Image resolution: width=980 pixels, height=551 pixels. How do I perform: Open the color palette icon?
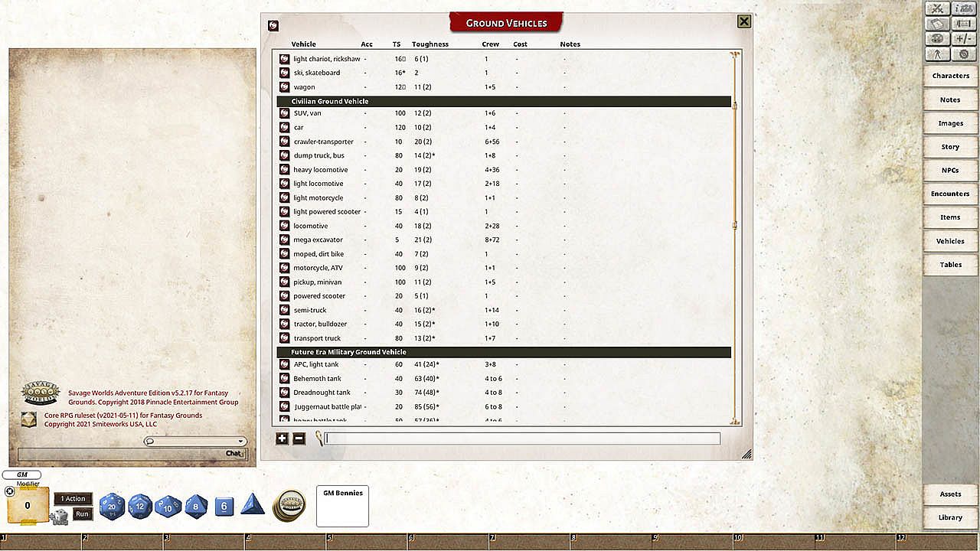coord(937,39)
